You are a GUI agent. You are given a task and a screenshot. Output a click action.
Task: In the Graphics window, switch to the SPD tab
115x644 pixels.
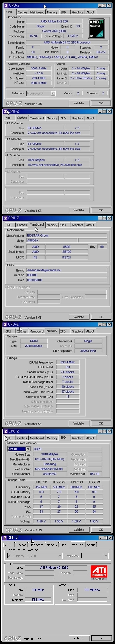coord(63,545)
